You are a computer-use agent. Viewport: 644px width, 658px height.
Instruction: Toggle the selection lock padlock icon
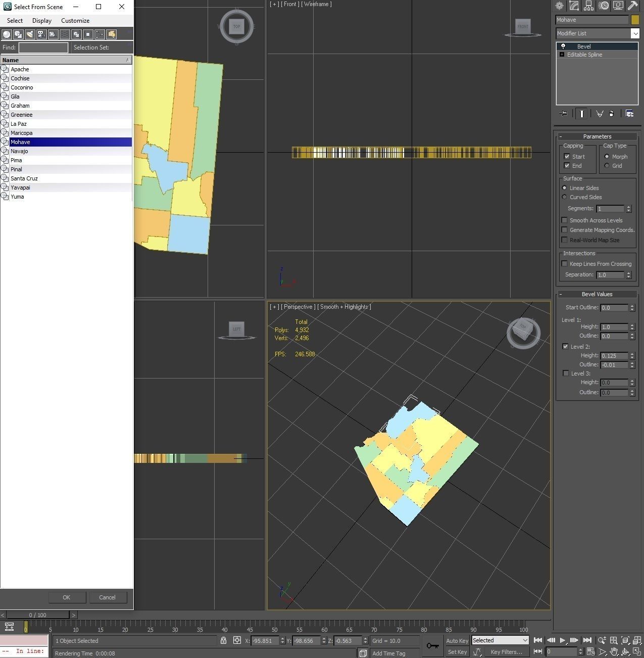[x=223, y=640]
